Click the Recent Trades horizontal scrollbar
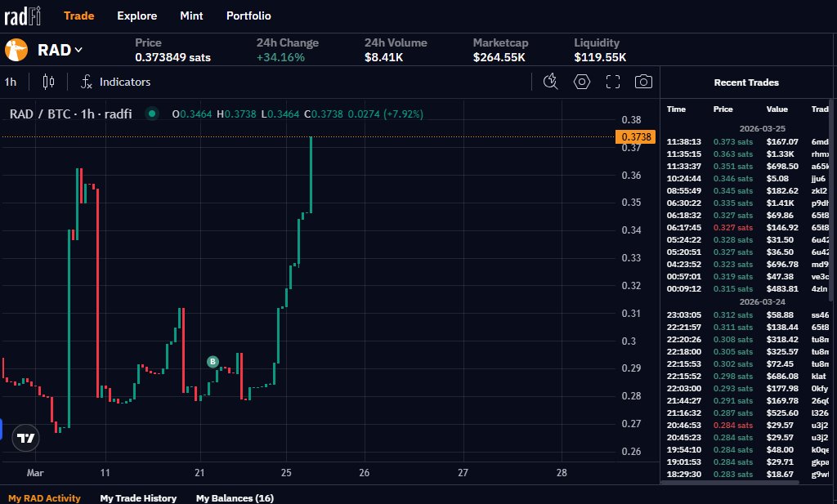 (730, 483)
